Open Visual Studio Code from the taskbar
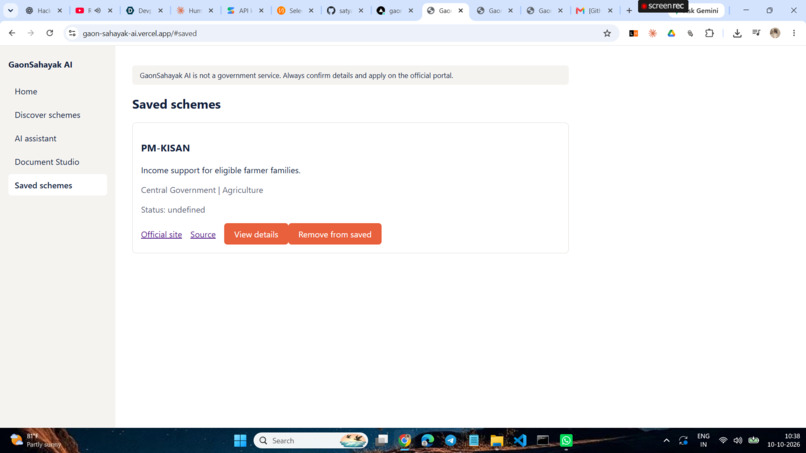 (x=520, y=441)
